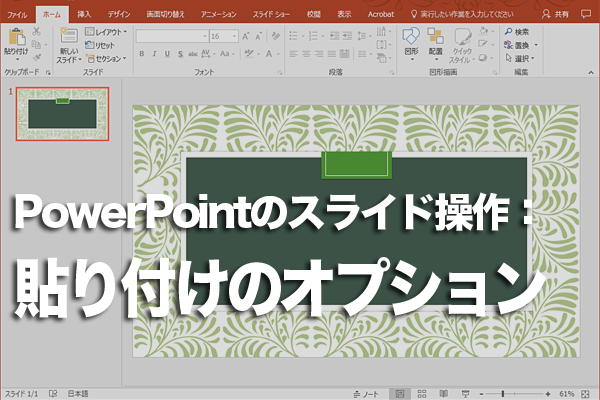Open slide sorter view in status bar

click(x=420, y=393)
